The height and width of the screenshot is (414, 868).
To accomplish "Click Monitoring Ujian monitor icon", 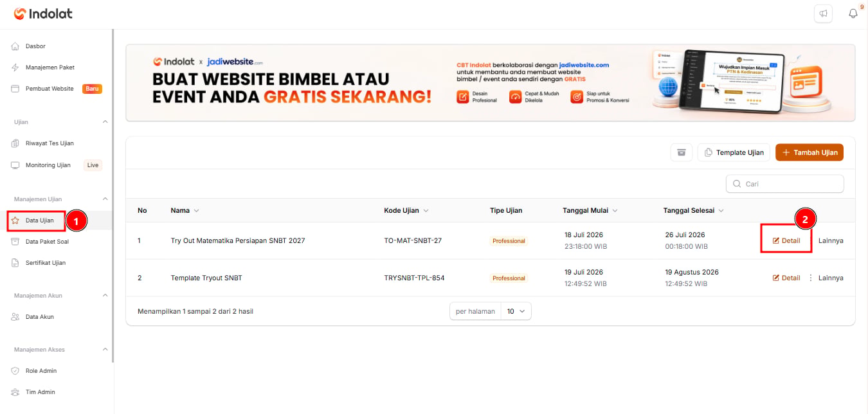I will pos(15,165).
